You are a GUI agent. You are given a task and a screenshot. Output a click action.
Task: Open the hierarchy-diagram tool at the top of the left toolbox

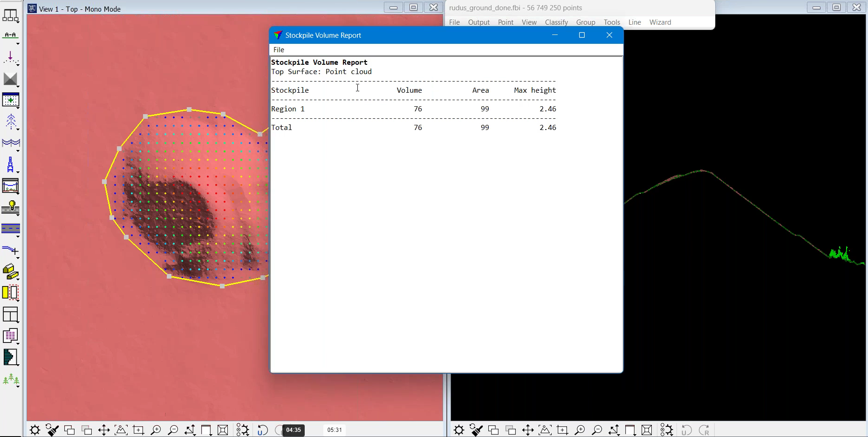(10, 15)
